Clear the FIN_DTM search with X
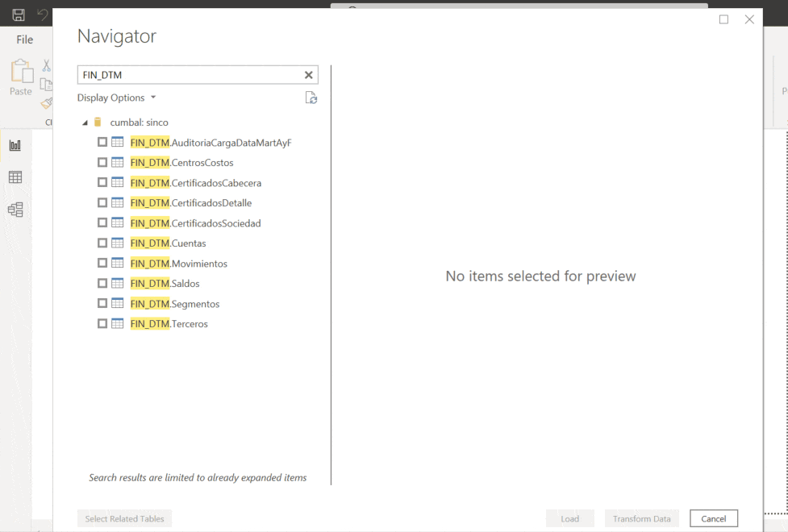The image size is (788, 532). (309, 75)
